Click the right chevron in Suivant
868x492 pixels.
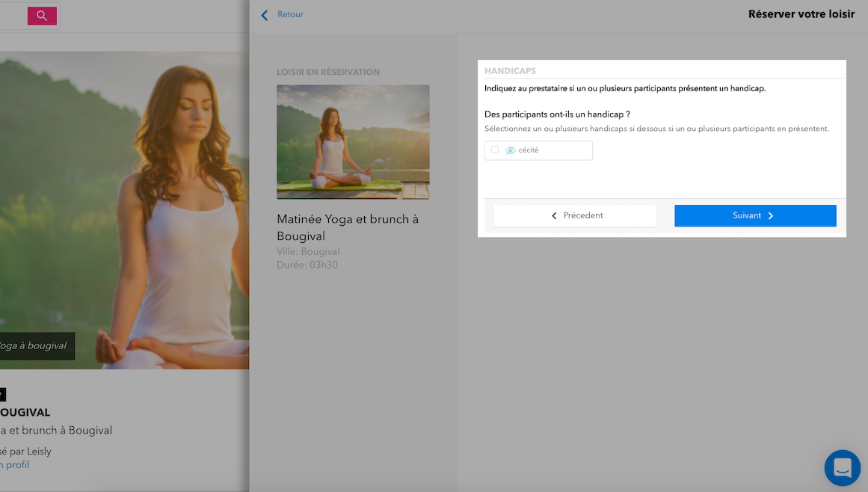pos(771,216)
